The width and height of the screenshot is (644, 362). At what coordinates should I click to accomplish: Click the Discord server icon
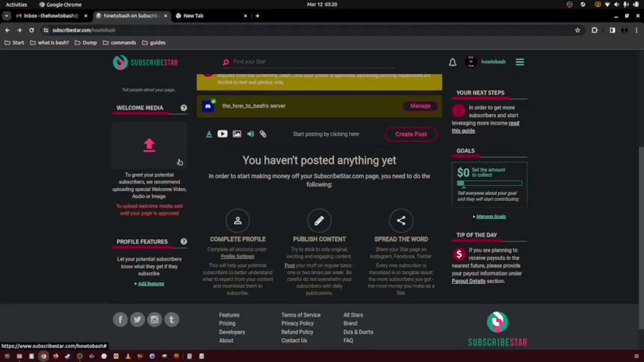coord(208,106)
